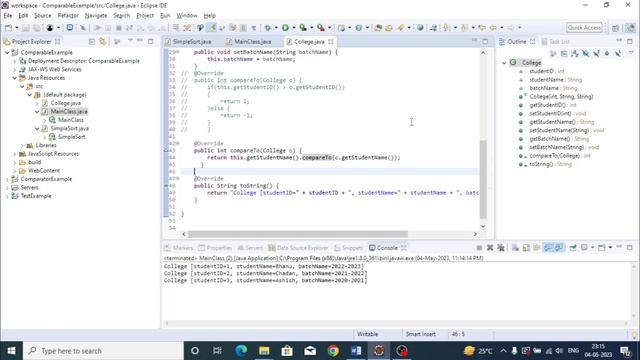Click the Java EE perspective icon

(x=631, y=28)
